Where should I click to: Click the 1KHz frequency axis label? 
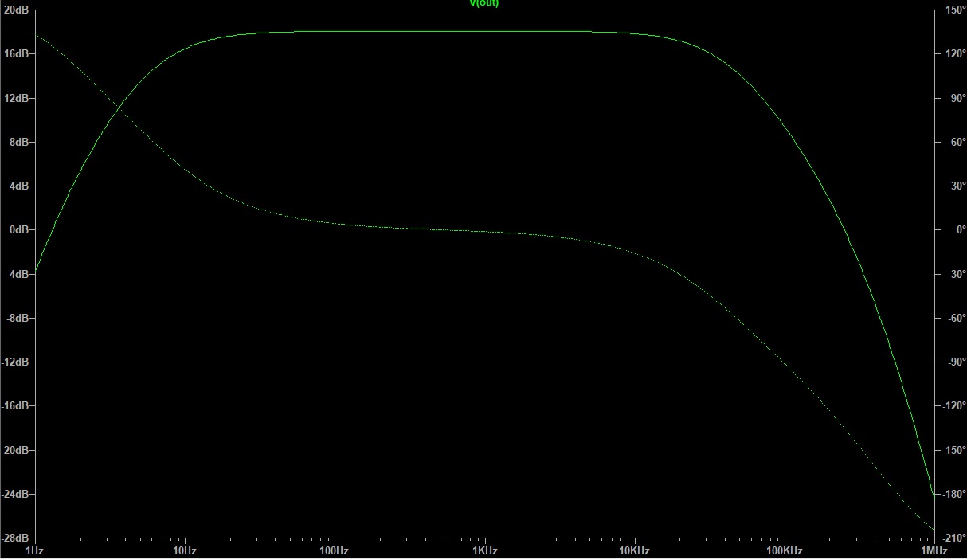[484, 550]
